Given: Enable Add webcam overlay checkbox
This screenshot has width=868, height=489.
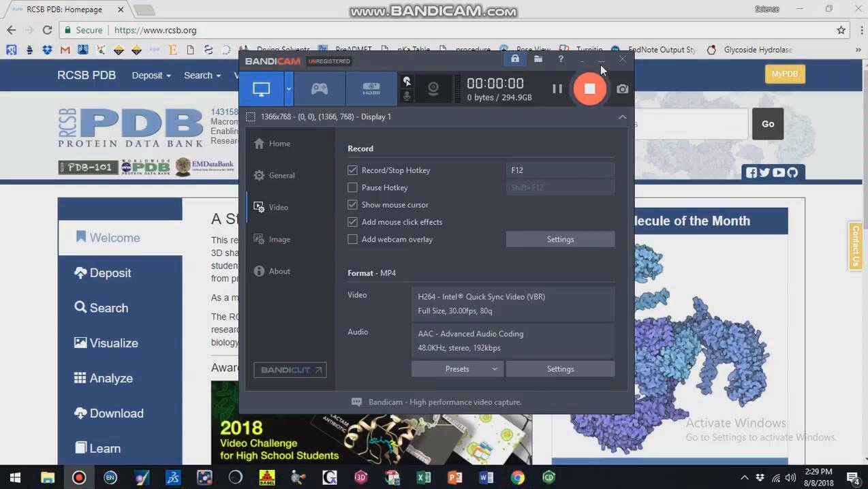Looking at the screenshot, I should coord(352,239).
